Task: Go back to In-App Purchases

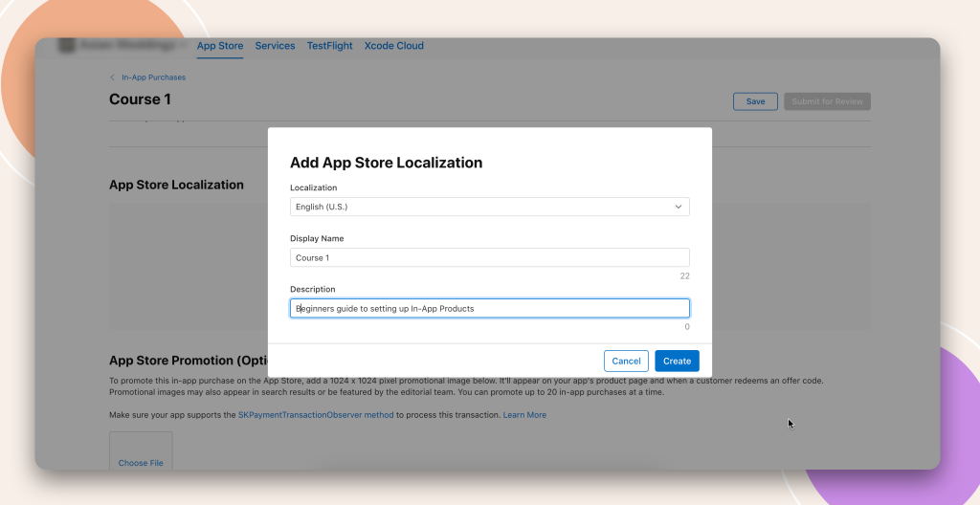Action: [x=154, y=77]
